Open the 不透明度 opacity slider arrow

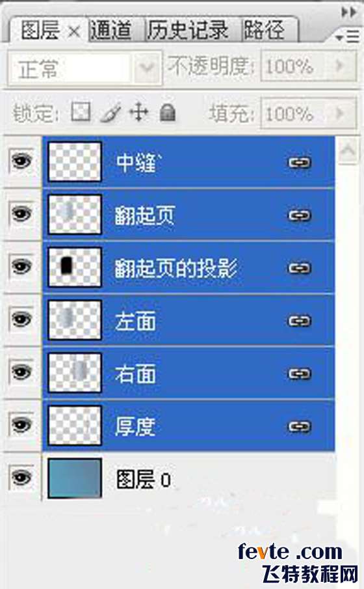(340, 66)
